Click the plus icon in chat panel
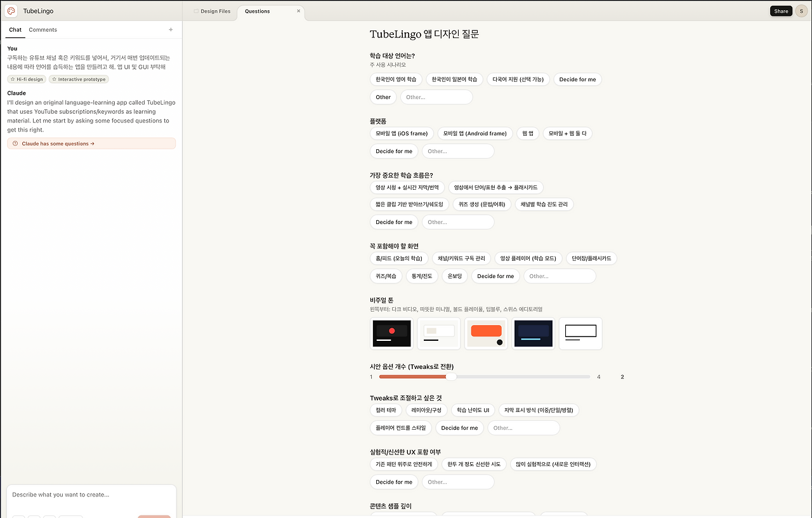This screenshot has width=812, height=518. 171,30
